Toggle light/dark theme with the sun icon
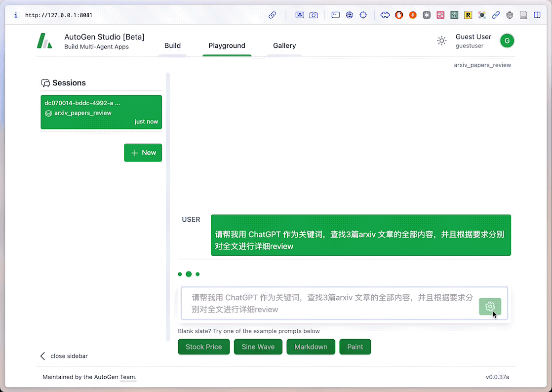Viewport: 552px width, 392px height. pyautogui.click(x=442, y=41)
